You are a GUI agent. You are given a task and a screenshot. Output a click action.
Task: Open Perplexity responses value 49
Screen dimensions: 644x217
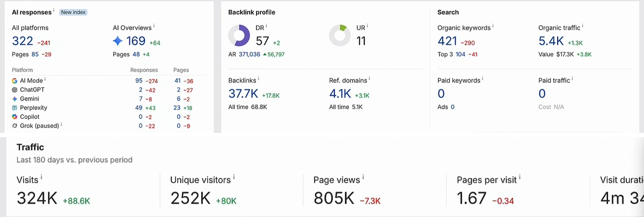(138, 108)
